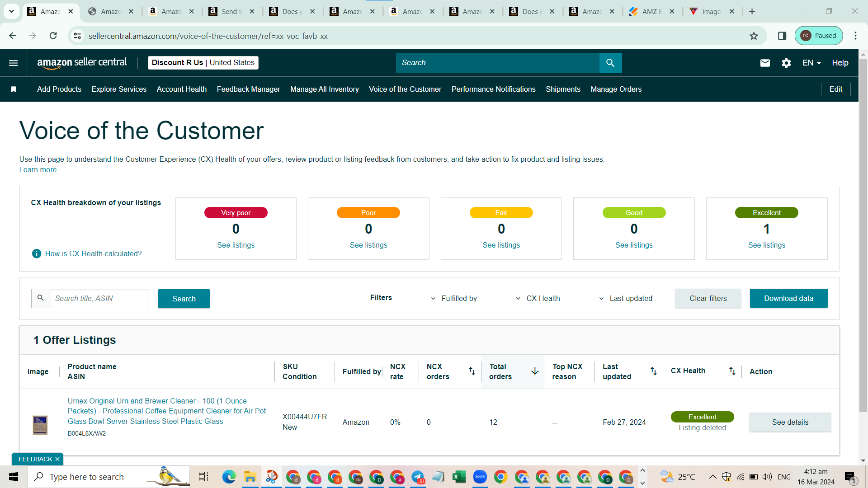Sort by NCX orders column arrows
Viewport: 868px width, 488px height.
[472, 371]
